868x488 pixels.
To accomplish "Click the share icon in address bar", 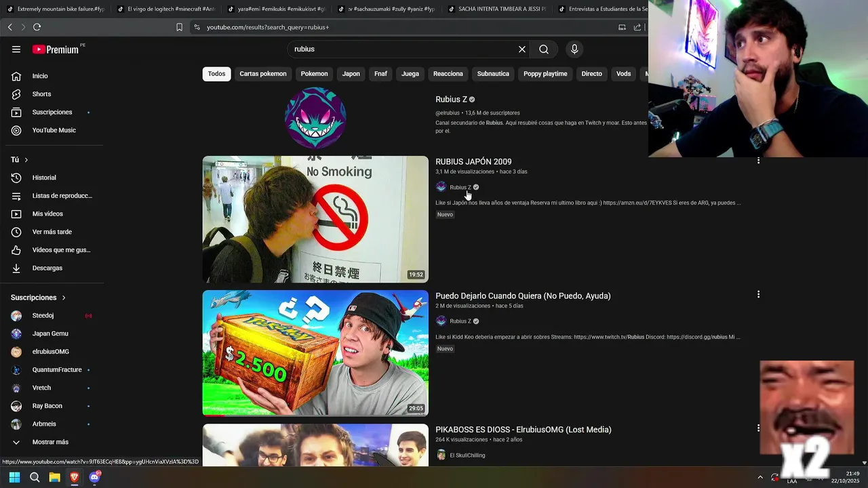I will point(637,27).
